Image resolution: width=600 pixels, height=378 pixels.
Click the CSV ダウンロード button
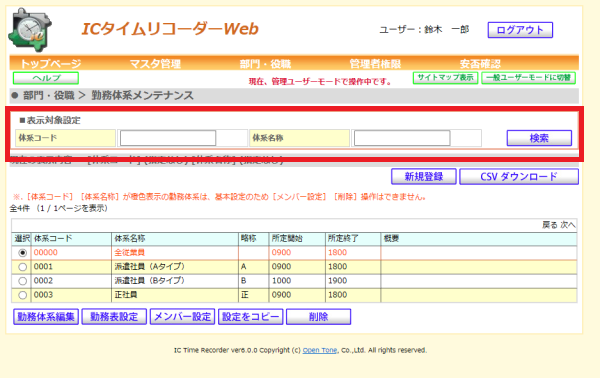coord(519,176)
